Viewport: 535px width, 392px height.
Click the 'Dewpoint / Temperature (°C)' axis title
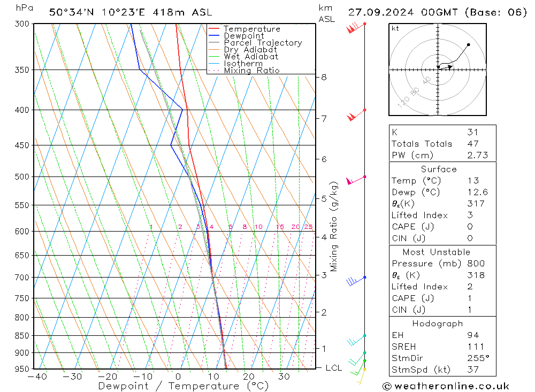tap(183, 386)
